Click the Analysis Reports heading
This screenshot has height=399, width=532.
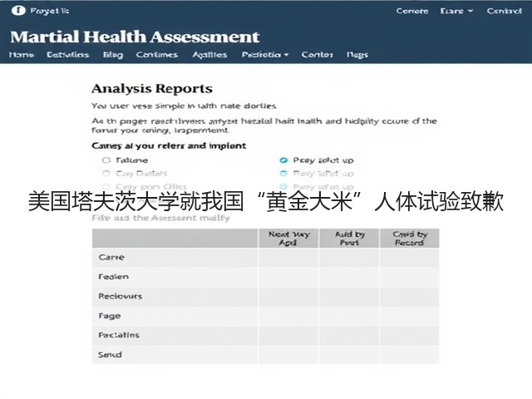click(x=152, y=89)
